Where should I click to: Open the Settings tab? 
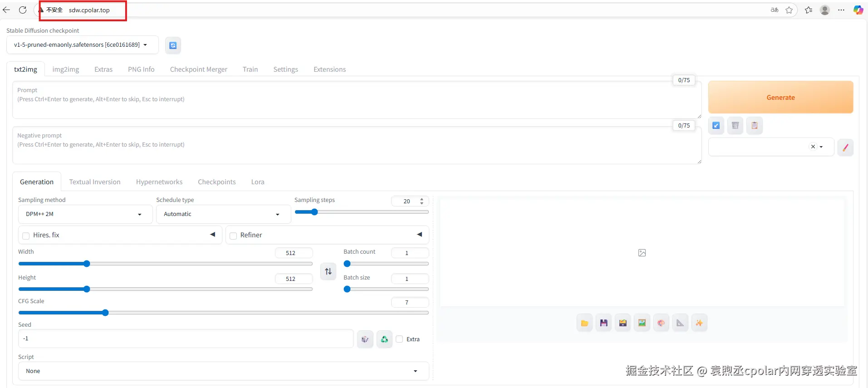click(286, 69)
